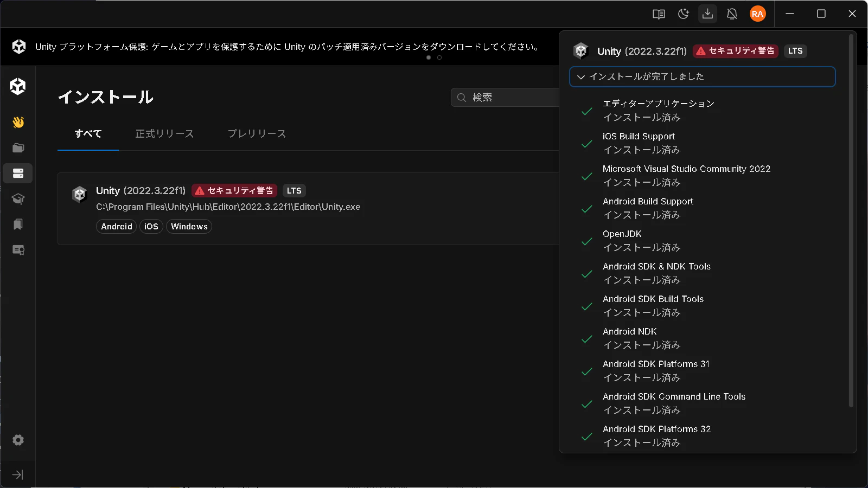The width and height of the screenshot is (868, 488).
Task: Open the Projects folder icon in sidebar
Action: point(18,147)
